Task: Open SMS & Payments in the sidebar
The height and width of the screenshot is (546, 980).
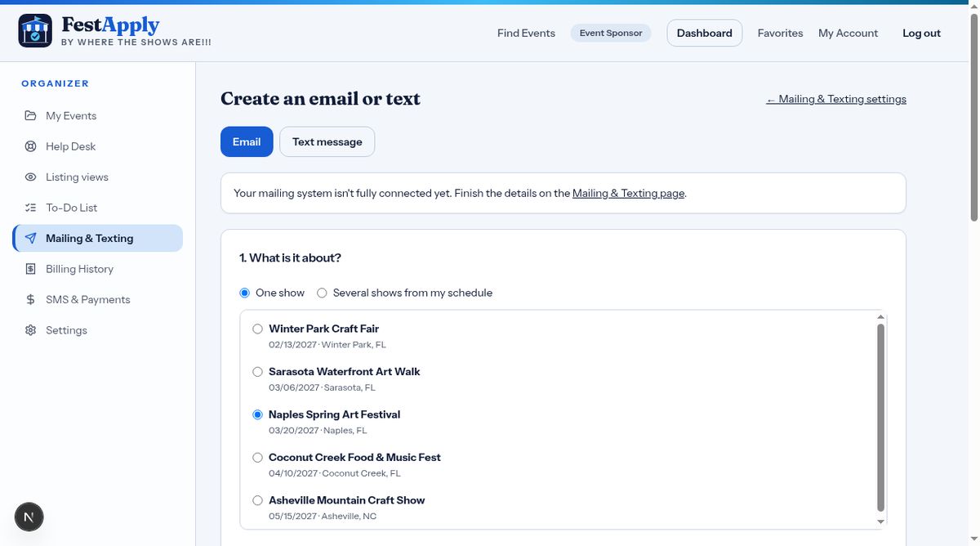Action: [x=97, y=300]
